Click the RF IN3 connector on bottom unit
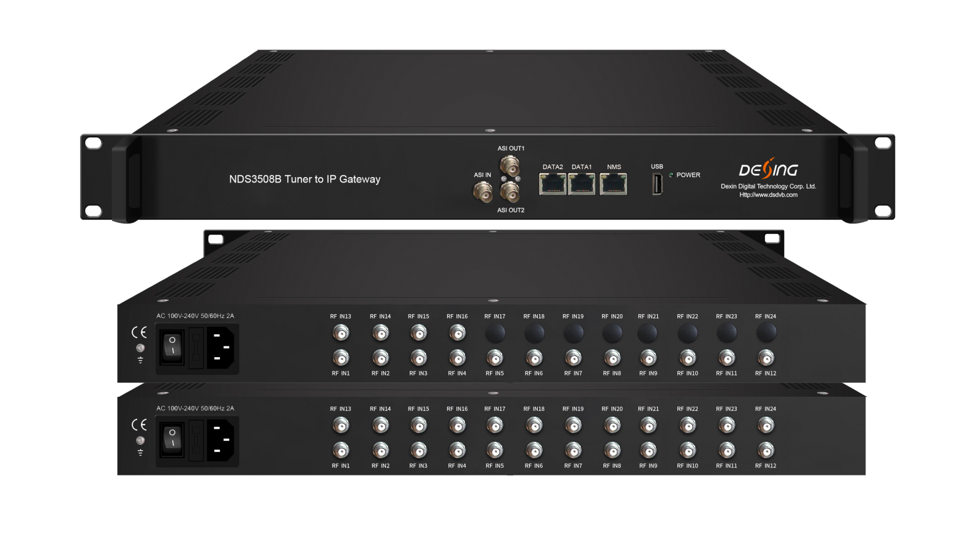Screen dimensions: 980x539 (x=419, y=450)
